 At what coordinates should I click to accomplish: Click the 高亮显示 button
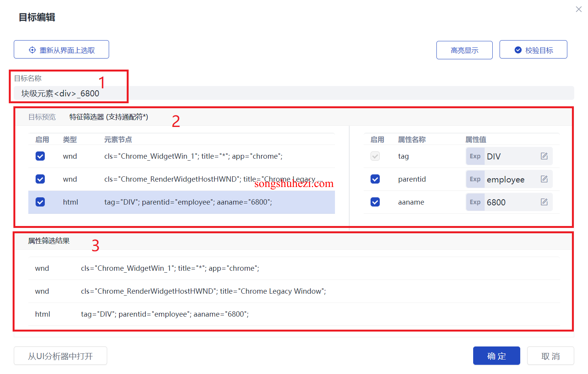464,50
